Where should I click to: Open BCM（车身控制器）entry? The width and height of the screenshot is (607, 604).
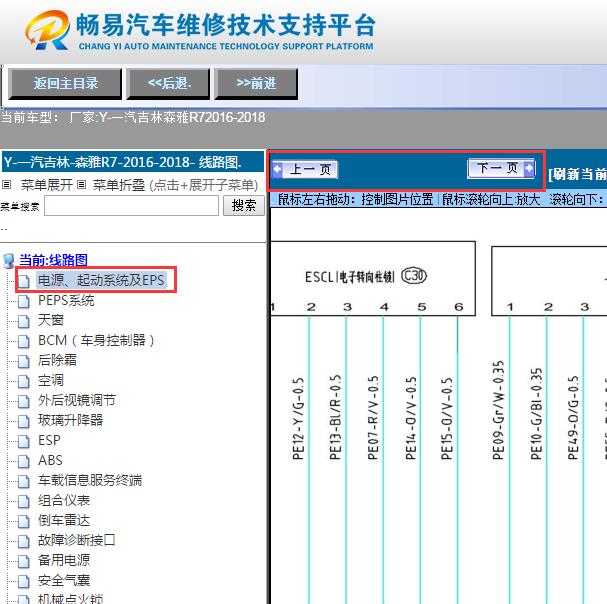pyautogui.click(x=96, y=340)
